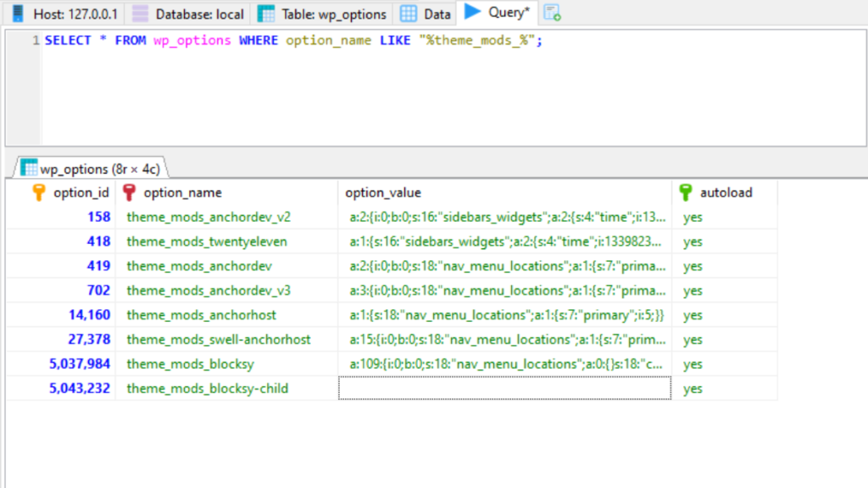
Task: Click the new query tab icon
Action: click(x=552, y=13)
